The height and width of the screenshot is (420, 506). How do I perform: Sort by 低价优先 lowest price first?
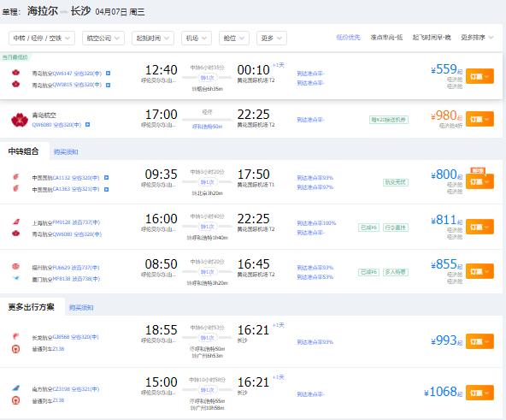[x=348, y=38]
